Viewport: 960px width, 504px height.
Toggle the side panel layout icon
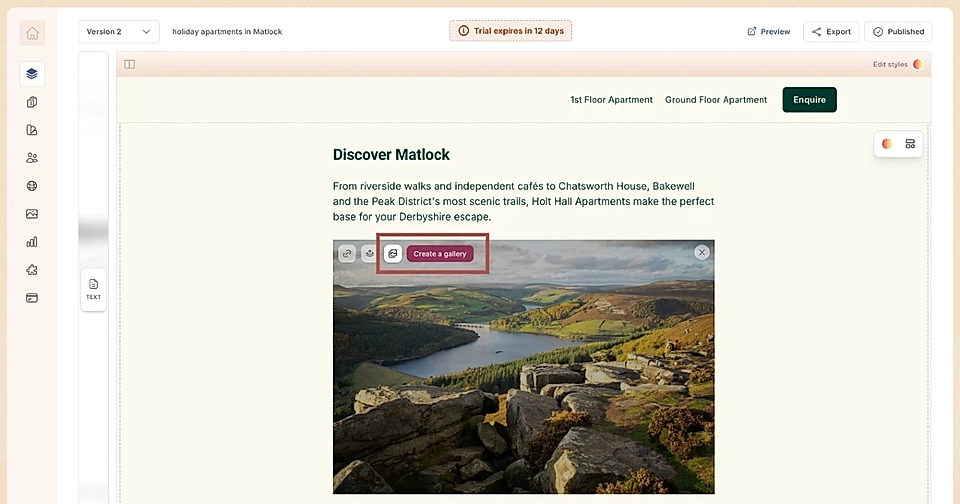coord(129,64)
